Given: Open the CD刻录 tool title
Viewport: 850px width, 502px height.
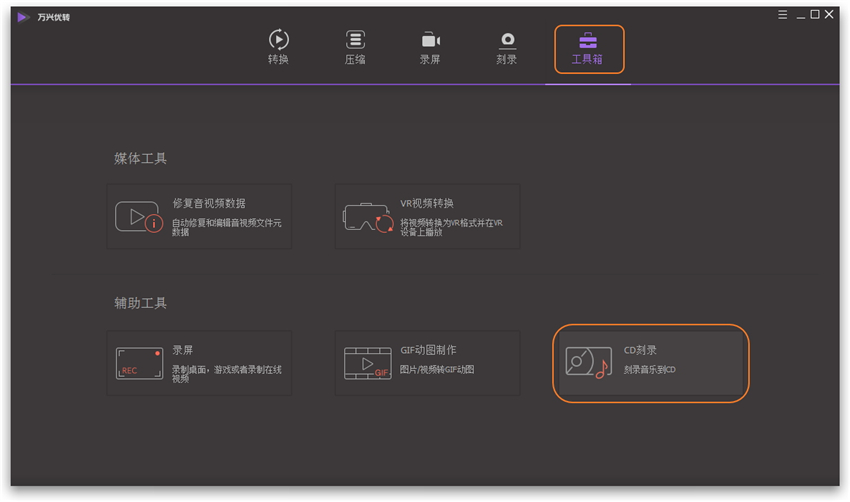Looking at the screenshot, I should [640, 350].
